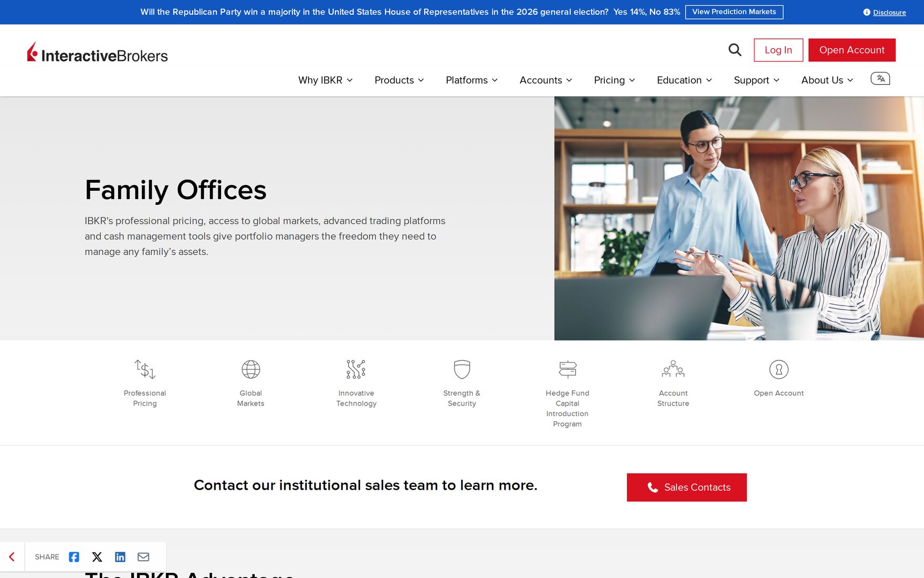Share the page on Facebook
Image resolution: width=924 pixels, height=578 pixels.
[74, 557]
